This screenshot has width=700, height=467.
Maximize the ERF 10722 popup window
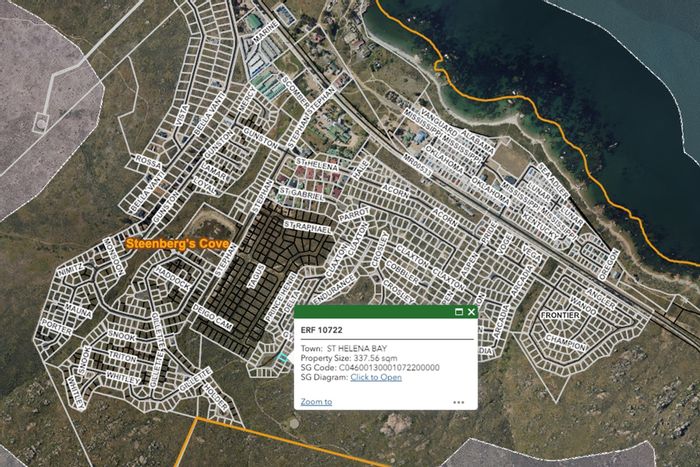point(458,312)
